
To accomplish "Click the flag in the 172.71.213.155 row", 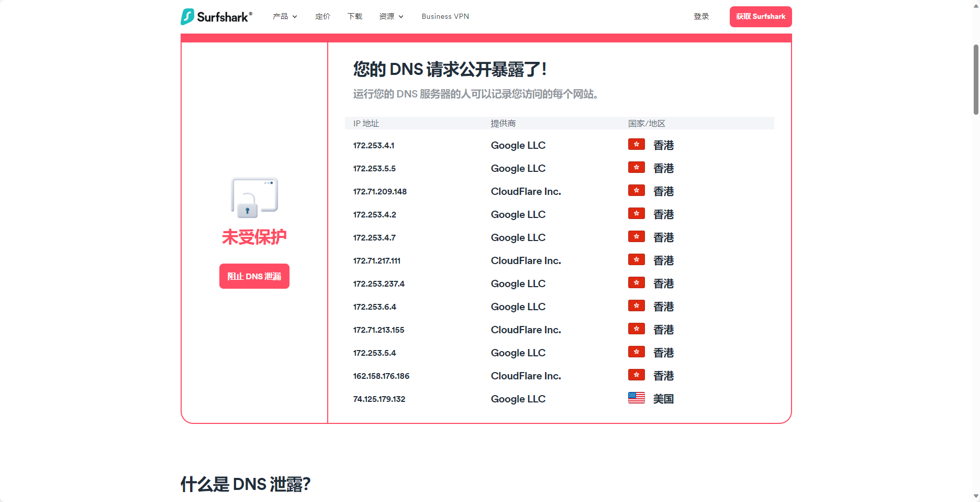I will [637, 329].
